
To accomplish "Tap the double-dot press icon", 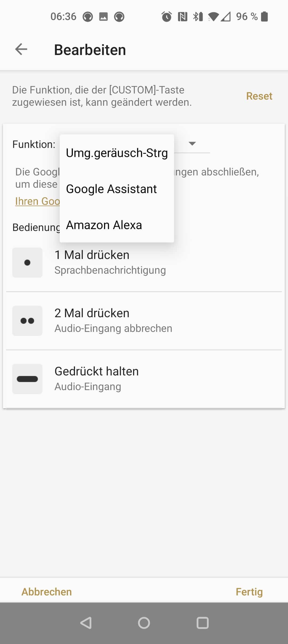I will (27, 321).
